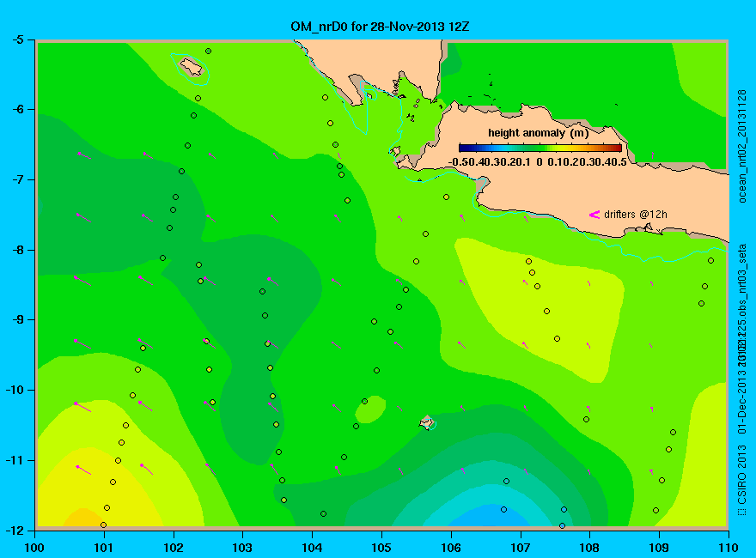Image resolution: width=756 pixels, height=558 pixels.
Task: Click the orange high-anomaly patch in the bottom-left corner
Action: coord(82,518)
